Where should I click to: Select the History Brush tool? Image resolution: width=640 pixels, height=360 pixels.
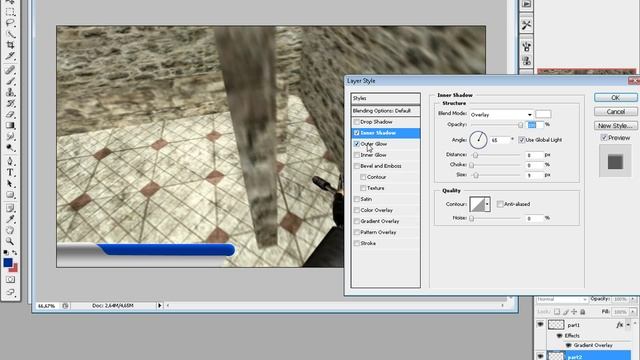[x=10, y=103]
